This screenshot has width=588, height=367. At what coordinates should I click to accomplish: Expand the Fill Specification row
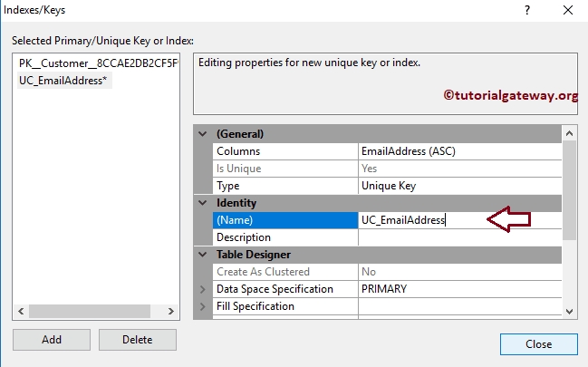202,306
